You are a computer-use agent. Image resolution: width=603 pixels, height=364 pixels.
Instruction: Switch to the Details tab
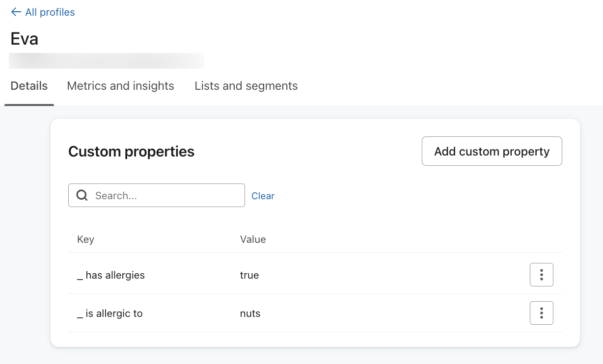tap(29, 86)
